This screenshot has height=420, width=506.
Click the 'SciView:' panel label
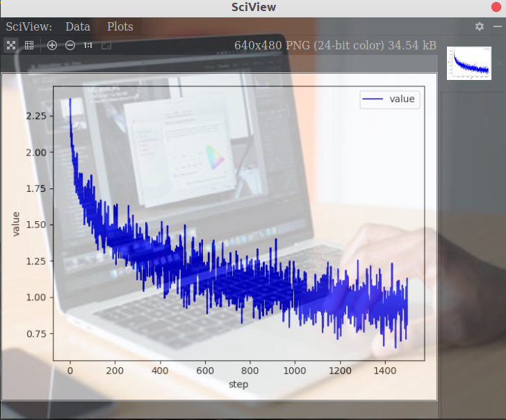click(x=28, y=26)
